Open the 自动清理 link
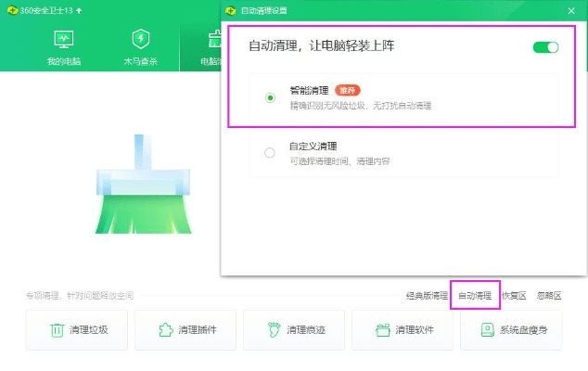The height and width of the screenshot is (371, 588). (x=475, y=296)
